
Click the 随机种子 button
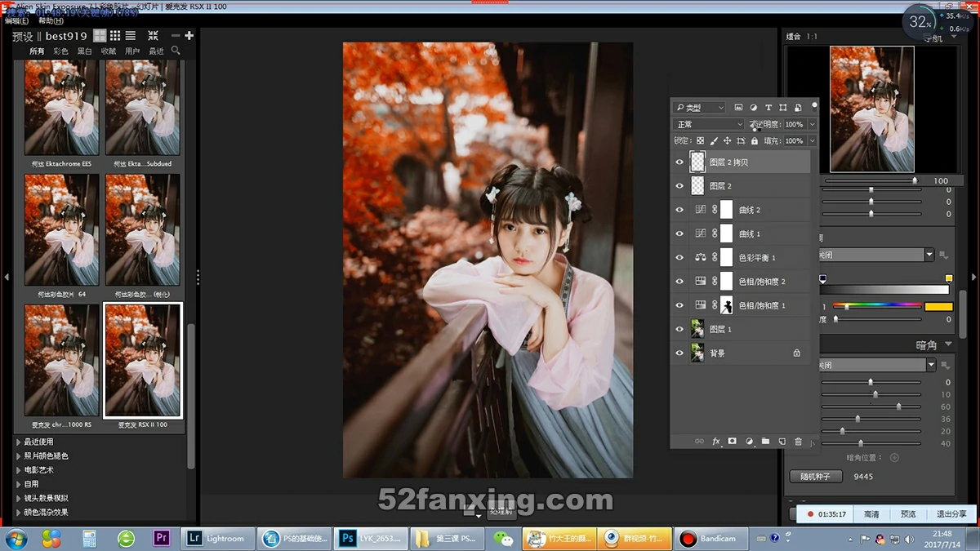[x=816, y=476]
